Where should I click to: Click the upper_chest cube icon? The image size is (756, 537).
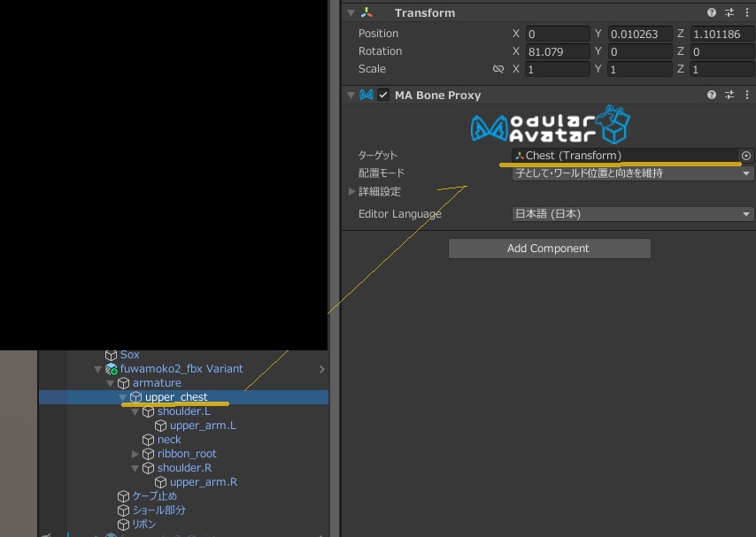click(136, 397)
